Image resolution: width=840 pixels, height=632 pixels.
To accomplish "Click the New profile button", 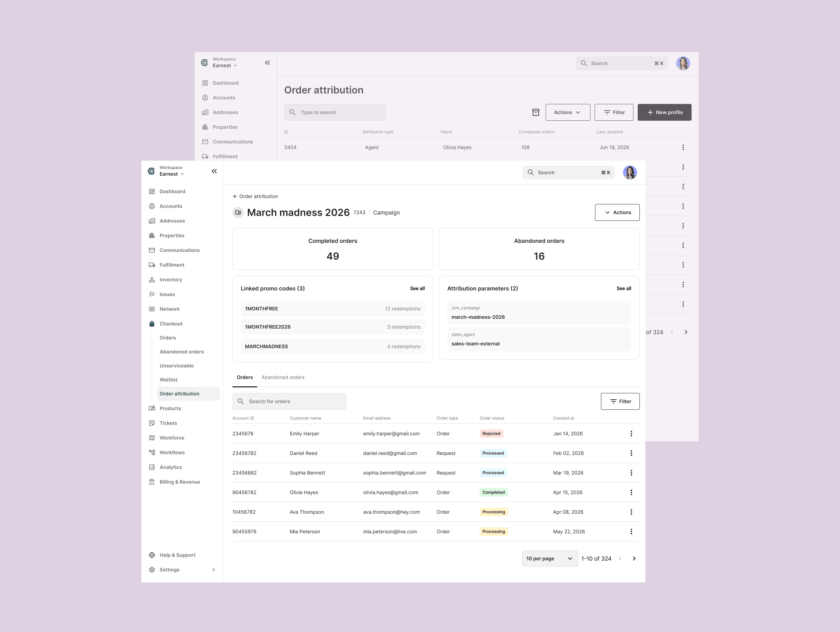I will click(x=664, y=112).
